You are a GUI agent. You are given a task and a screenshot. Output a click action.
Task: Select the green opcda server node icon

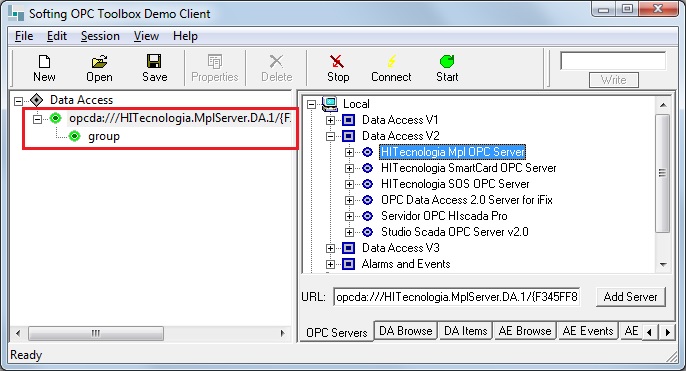point(56,118)
